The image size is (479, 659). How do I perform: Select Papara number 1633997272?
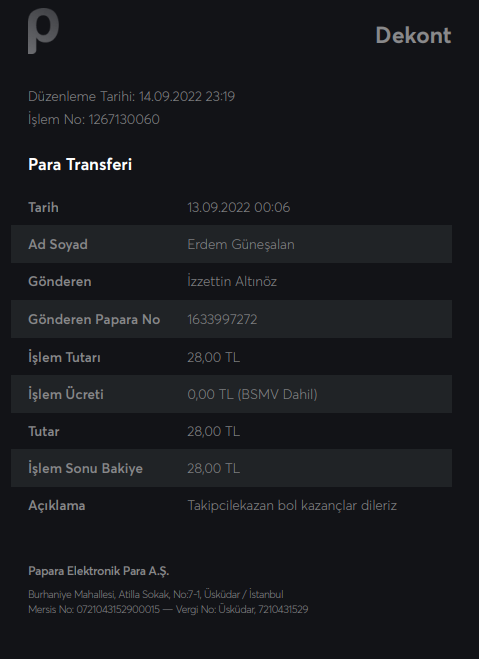tap(222, 319)
